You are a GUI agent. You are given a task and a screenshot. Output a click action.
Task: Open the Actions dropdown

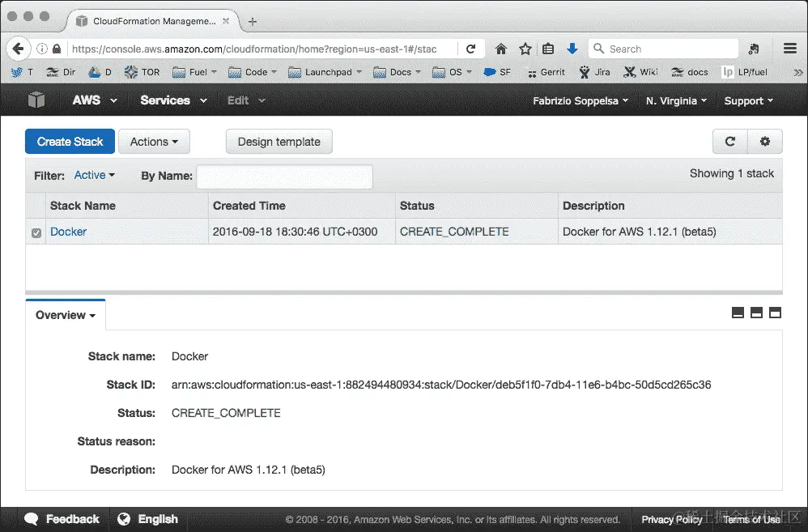pyautogui.click(x=154, y=141)
